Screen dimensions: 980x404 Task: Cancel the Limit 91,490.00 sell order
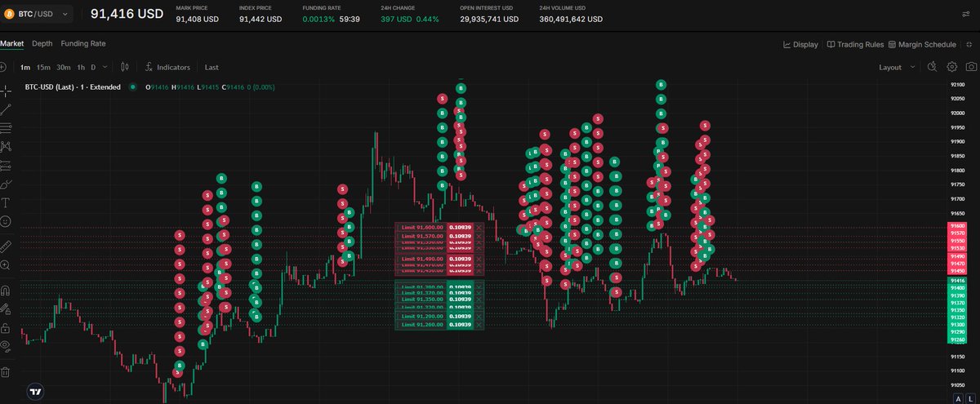click(479, 258)
